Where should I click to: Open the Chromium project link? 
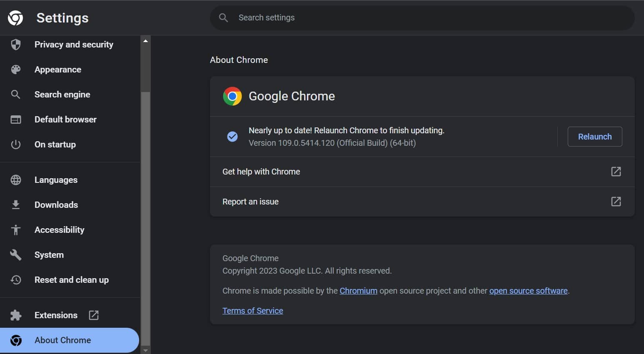(x=358, y=290)
